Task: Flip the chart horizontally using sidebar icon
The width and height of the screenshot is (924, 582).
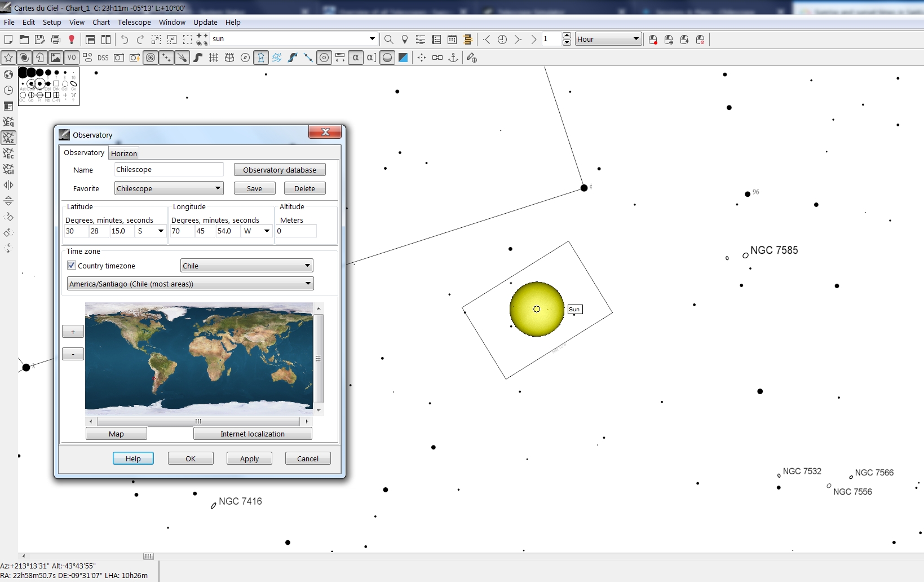Action: (8, 185)
